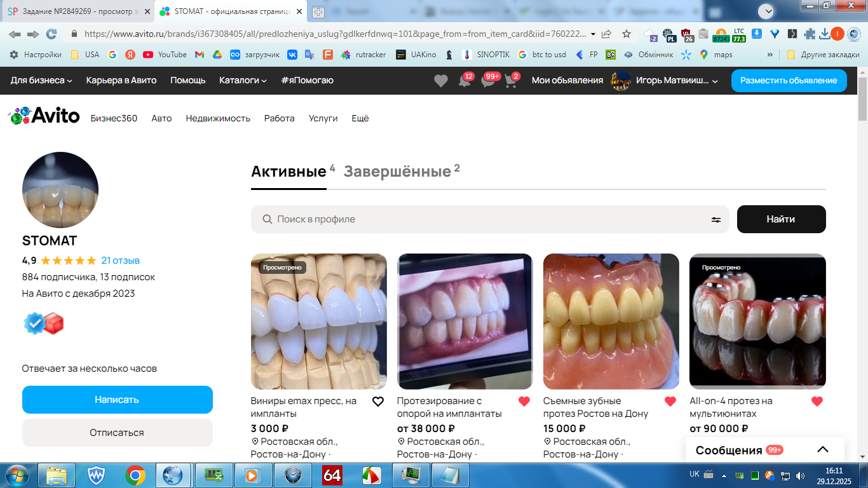Open the SINOPTIK bookmark
This screenshot has height=488, width=868.
tap(485, 55)
